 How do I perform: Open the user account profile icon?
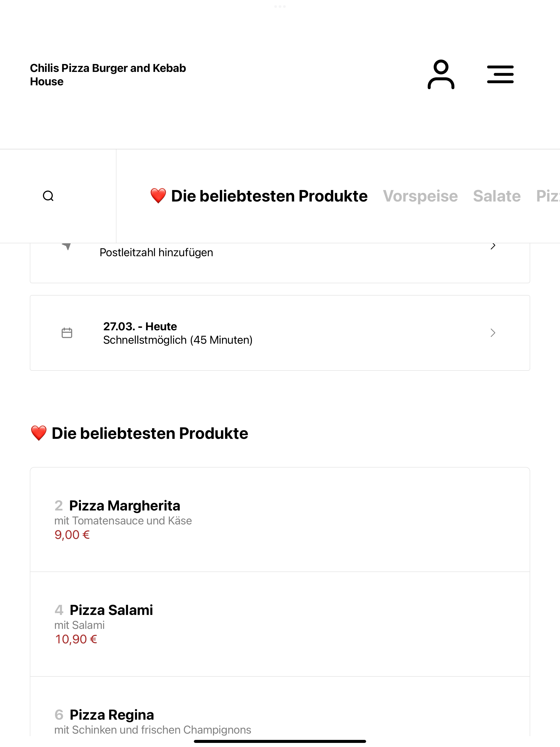pyautogui.click(x=441, y=75)
